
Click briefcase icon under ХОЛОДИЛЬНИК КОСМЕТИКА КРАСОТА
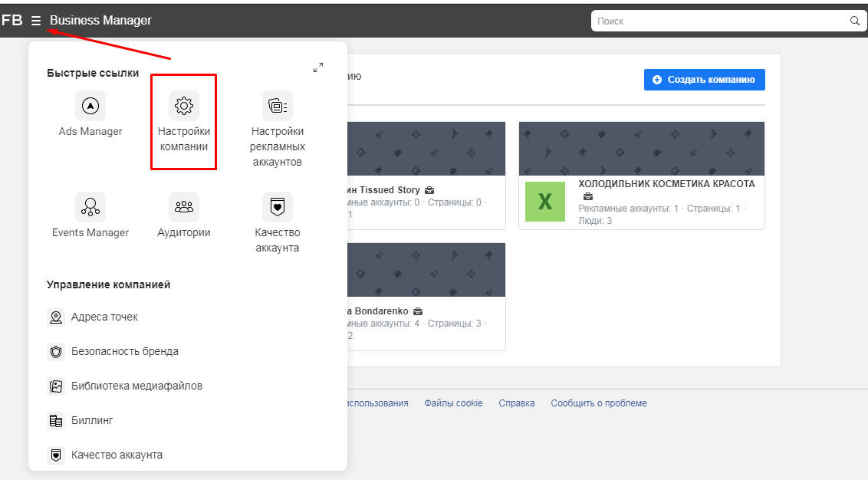588,196
